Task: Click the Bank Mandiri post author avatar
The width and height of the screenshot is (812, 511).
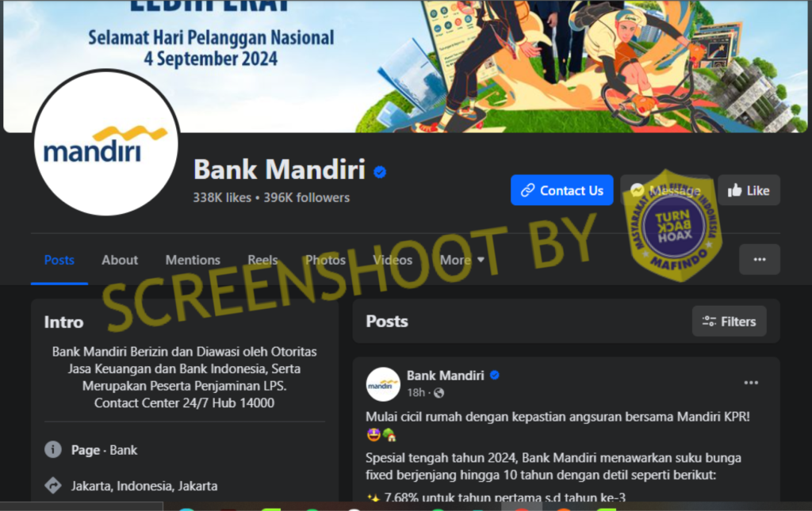Action: pos(383,384)
